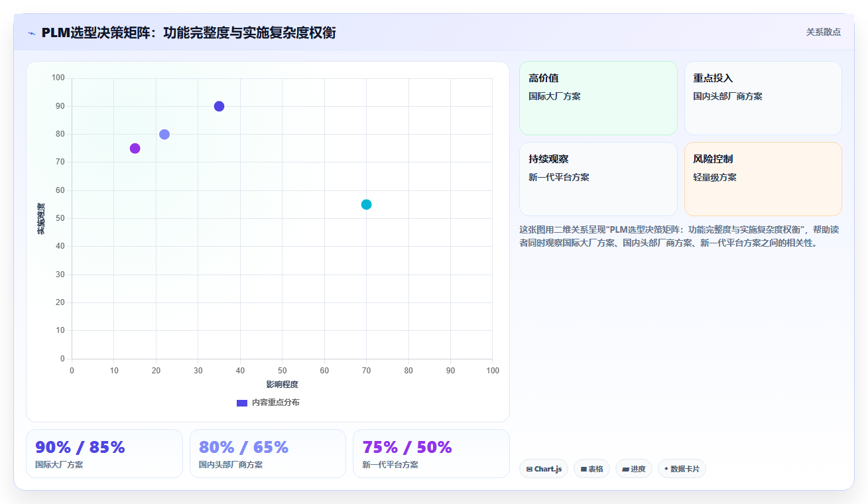Click the 国内头部厂商方案 text in 重点投入 card

(x=727, y=96)
